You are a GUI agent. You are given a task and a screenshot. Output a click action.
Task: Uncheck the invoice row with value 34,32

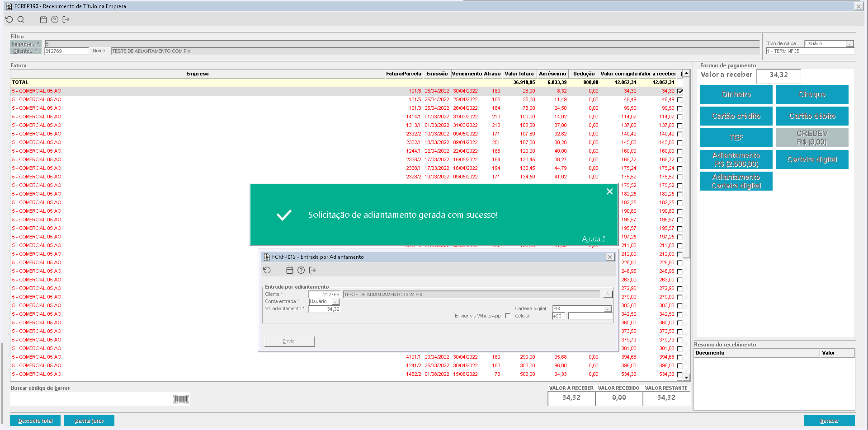680,91
